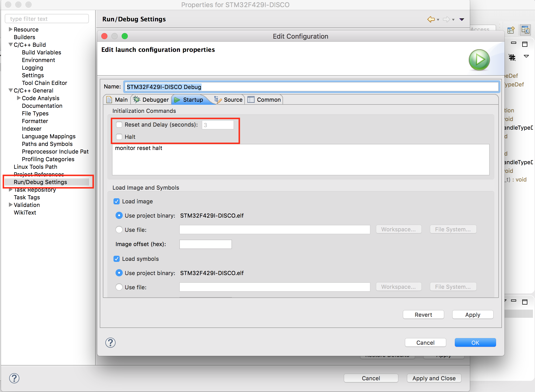Click Apply in Edit Configuration
The width and height of the screenshot is (535, 392).
473,315
